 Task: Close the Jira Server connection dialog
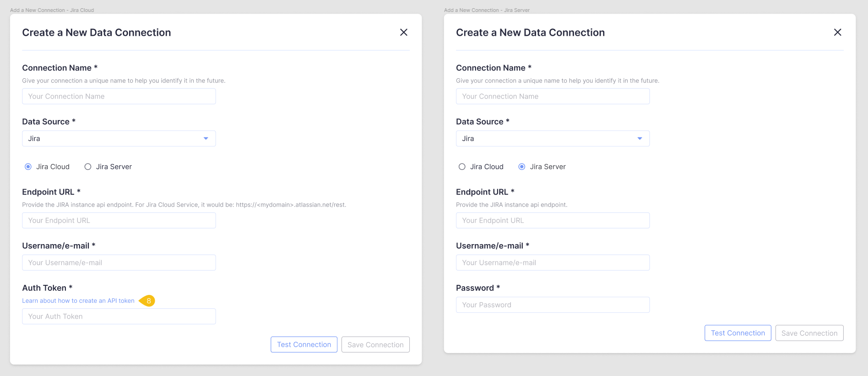coord(837,32)
